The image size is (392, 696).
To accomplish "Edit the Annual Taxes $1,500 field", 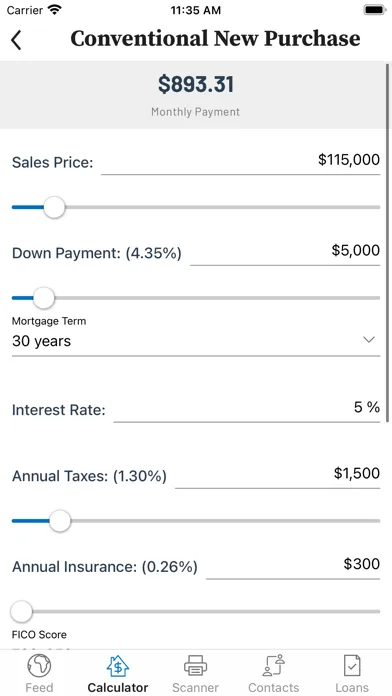I will [277, 475].
